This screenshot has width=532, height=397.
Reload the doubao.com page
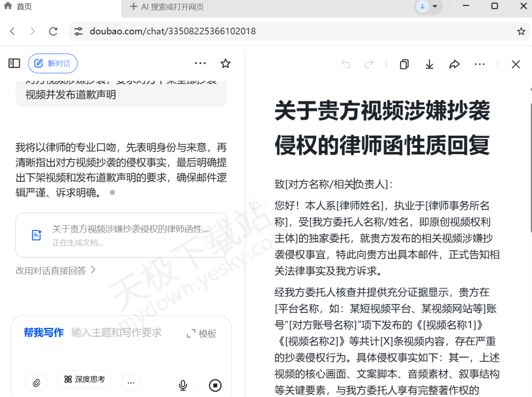point(53,31)
